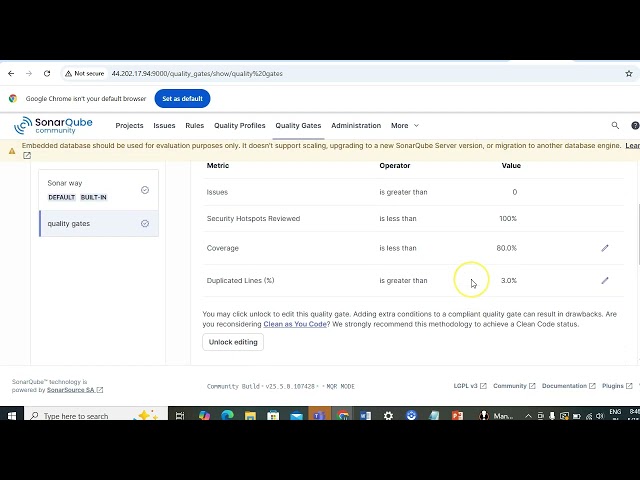The image size is (640, 480).
Task: Reload the page with the refresh icon
Action: point(47,73)
